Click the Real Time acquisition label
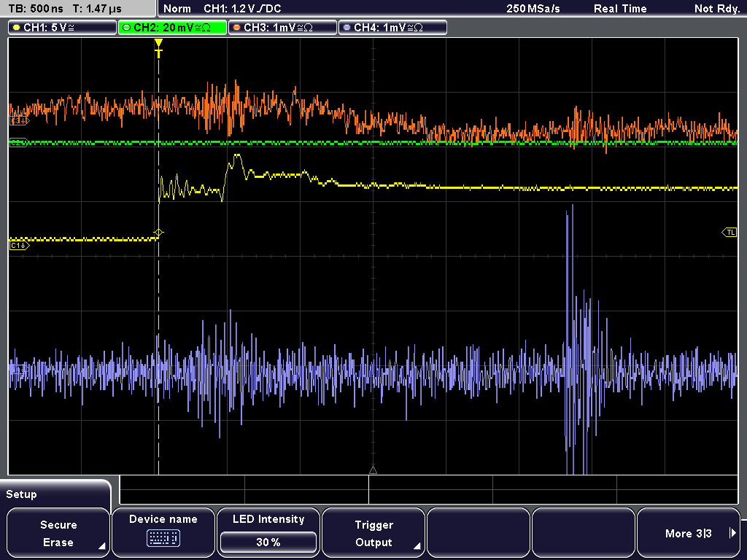Image resolution: width=747 pixels, height=560 pixels. pyautogui.click(x=620, y=9)
